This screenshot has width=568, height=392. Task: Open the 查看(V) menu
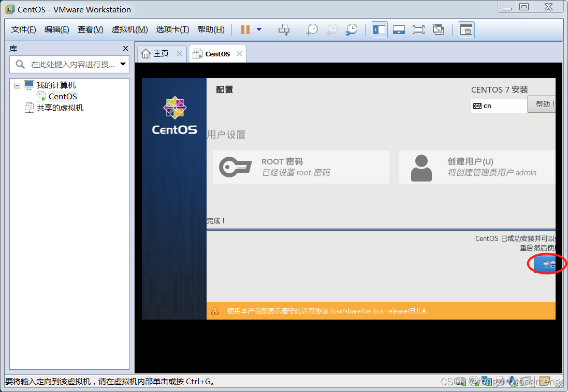[x=90, y=29]
